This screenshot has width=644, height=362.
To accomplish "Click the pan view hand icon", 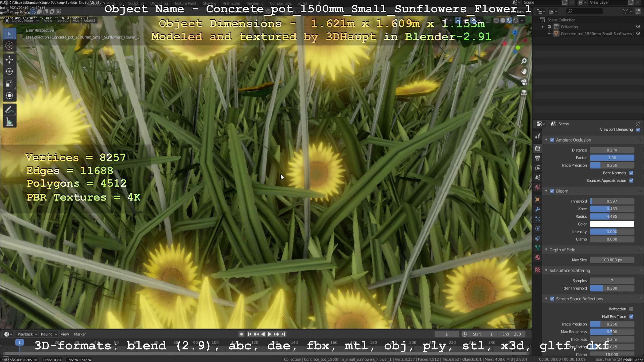I will point(524,71).
